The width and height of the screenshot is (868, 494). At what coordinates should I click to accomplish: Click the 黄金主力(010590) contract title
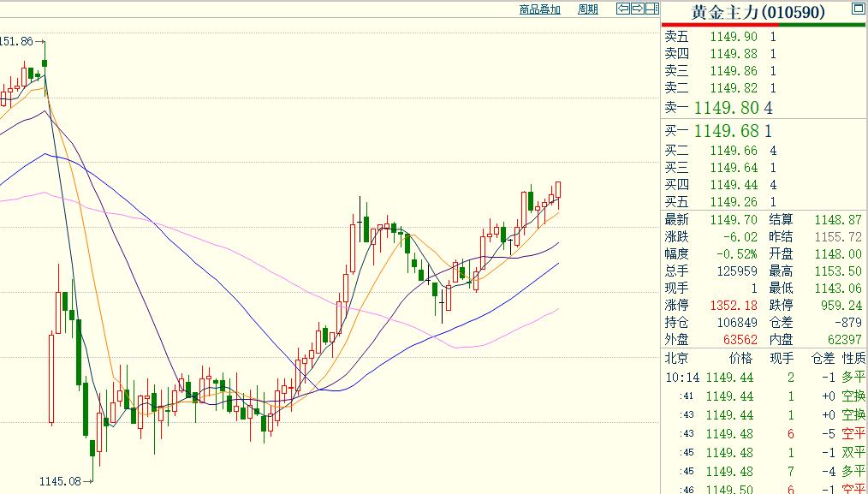757,11
